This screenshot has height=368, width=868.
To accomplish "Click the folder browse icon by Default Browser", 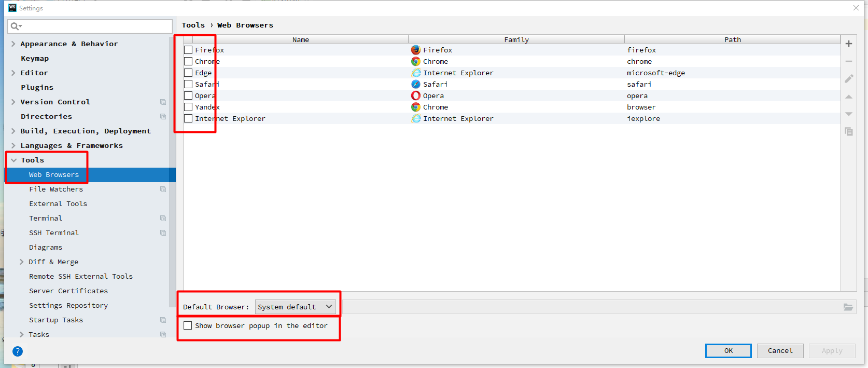I will 848,307.
